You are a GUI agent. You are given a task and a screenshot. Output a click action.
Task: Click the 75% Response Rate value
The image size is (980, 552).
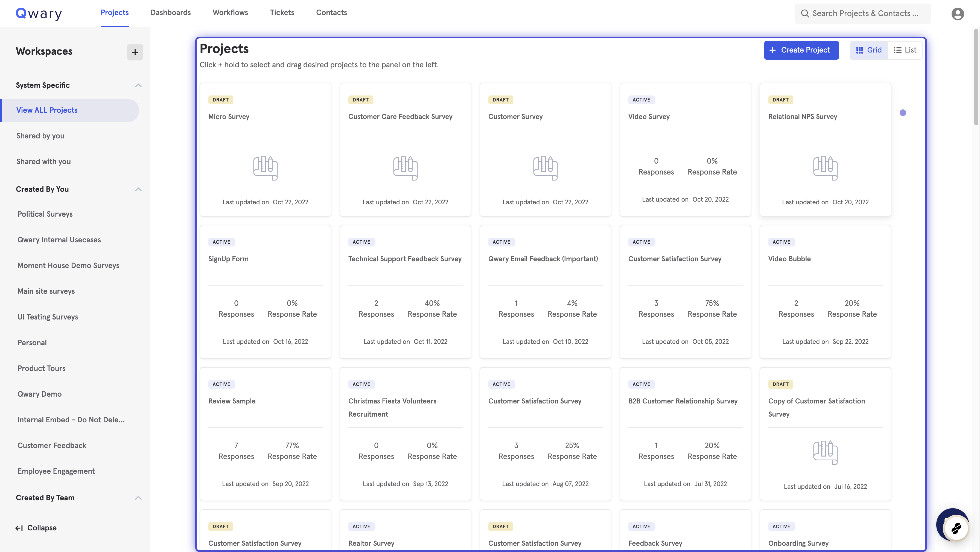point(712,303)
